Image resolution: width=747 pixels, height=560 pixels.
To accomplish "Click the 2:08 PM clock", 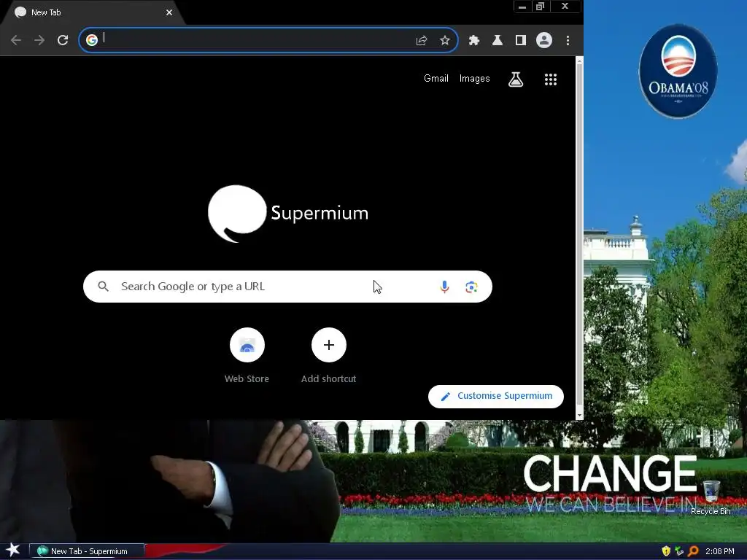I will (x=719, y=551).
